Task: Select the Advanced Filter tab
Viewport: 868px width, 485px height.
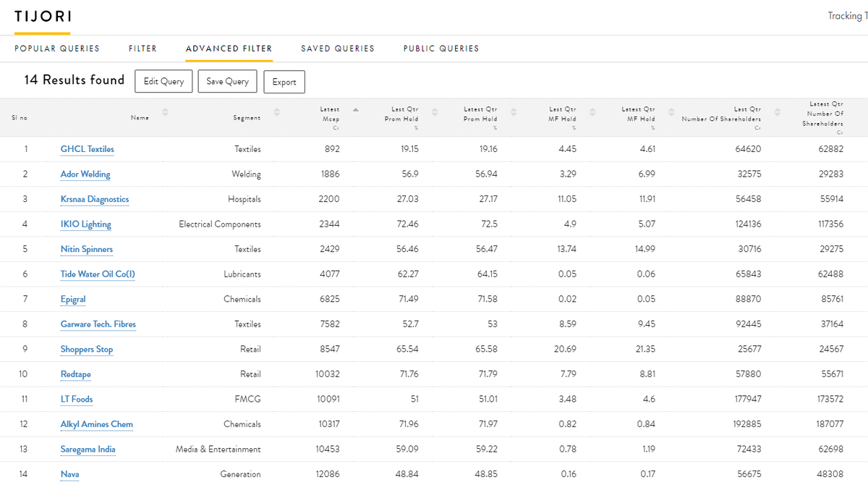Action: point(229,48)
